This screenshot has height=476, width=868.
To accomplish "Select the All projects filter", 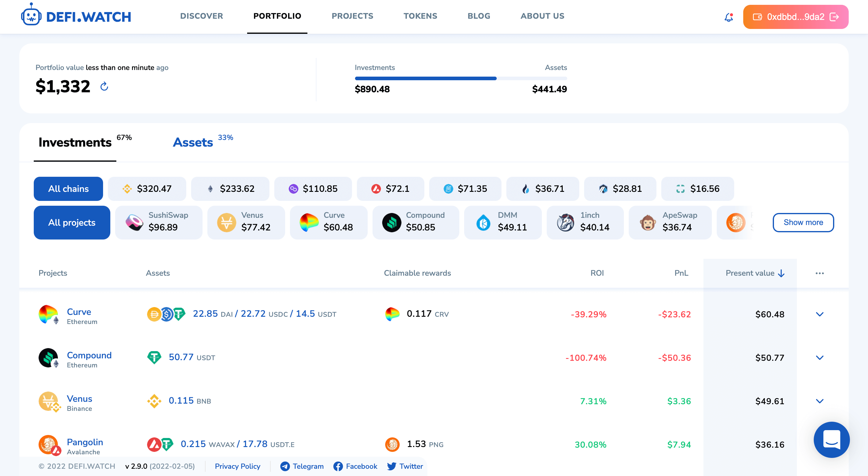I will [x=72, y=223].
